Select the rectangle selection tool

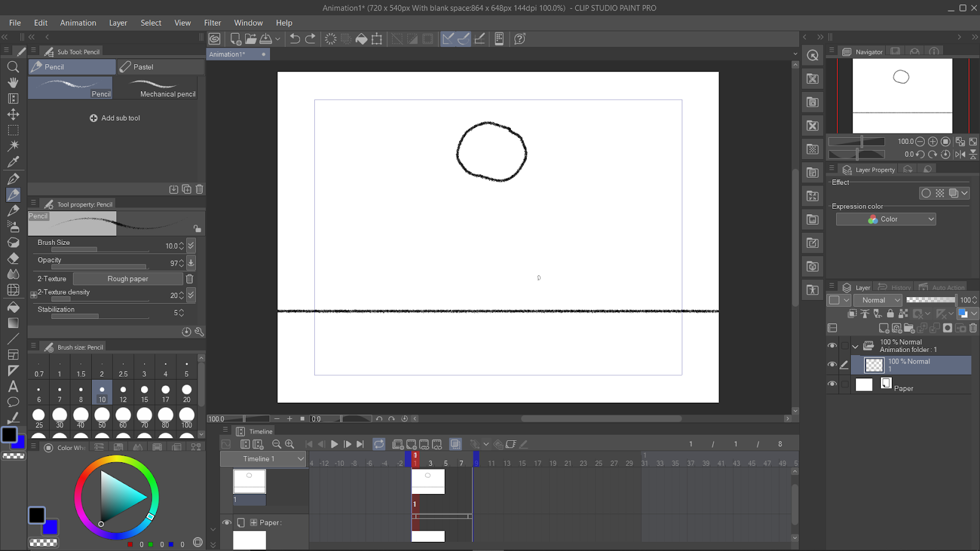(x=13, y=130)
